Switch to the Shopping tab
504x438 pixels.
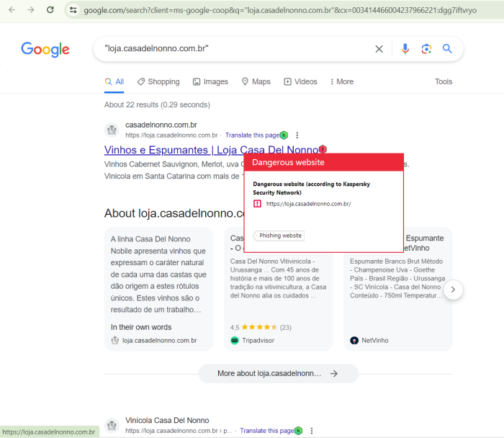pyautogui.click(x=158, y=81)
